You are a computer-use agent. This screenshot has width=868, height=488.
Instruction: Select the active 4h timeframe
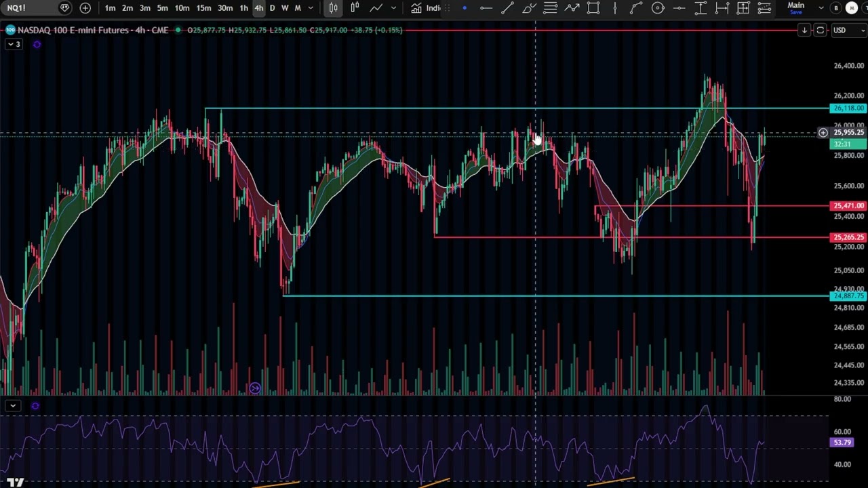click(x=258, y=8)
